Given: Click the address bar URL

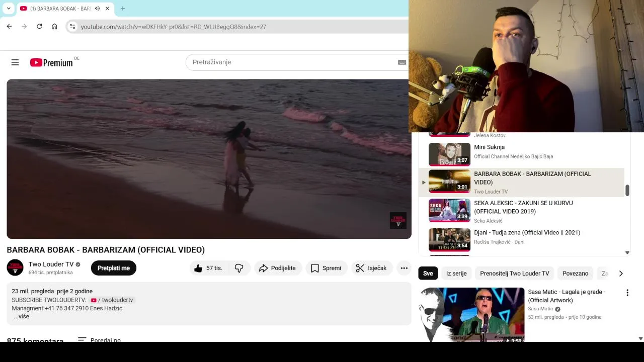Looking at the screenshot, I should coord(174,27).
